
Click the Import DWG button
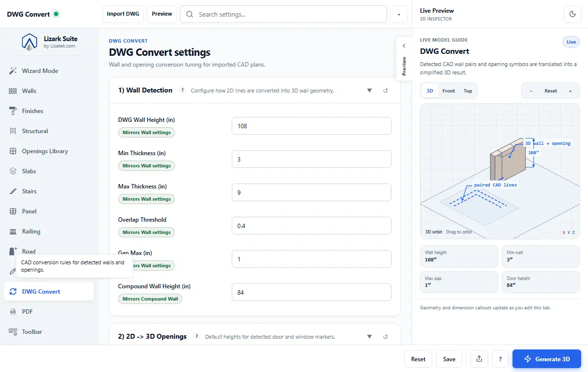[x=123, y=14]
